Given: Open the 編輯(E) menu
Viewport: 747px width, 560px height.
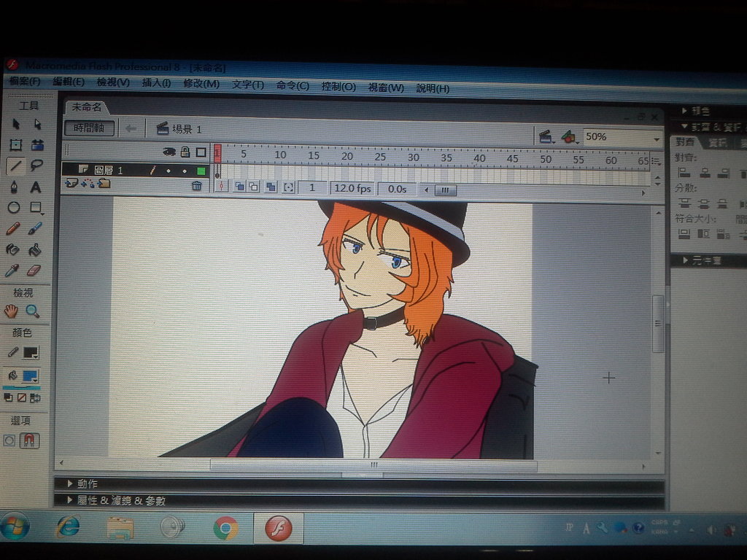Looking at the screenshot, I should (69, 82).
